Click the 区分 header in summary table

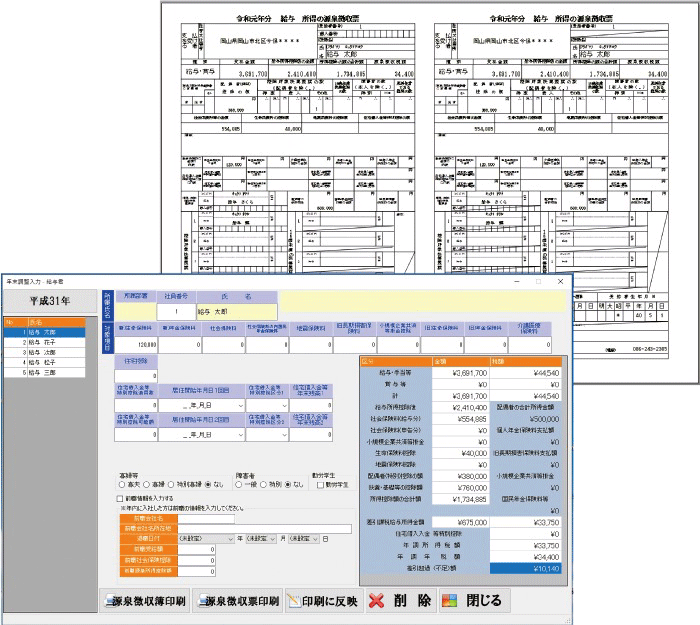click(396, 361)
